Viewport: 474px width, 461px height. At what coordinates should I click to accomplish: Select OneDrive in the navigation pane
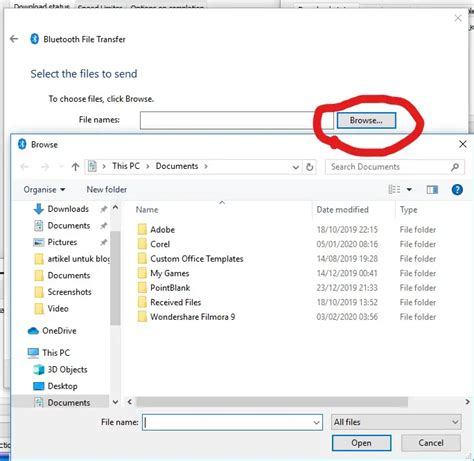[x=59, y=331]
